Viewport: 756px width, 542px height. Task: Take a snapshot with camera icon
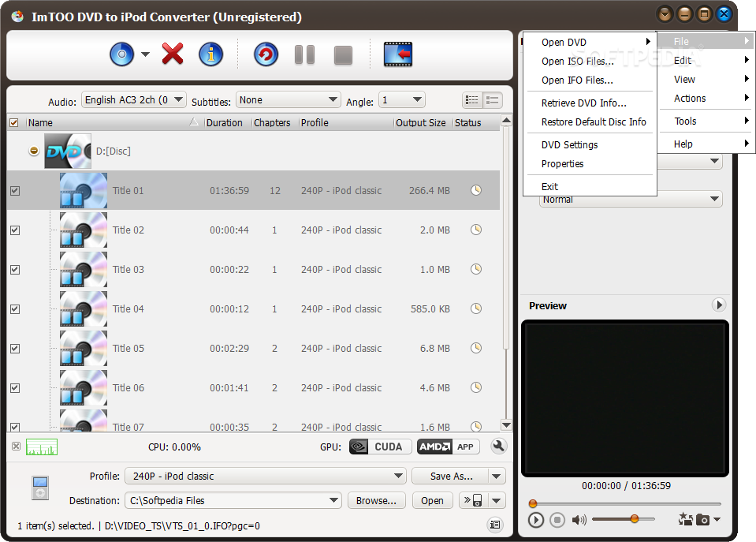703,520
